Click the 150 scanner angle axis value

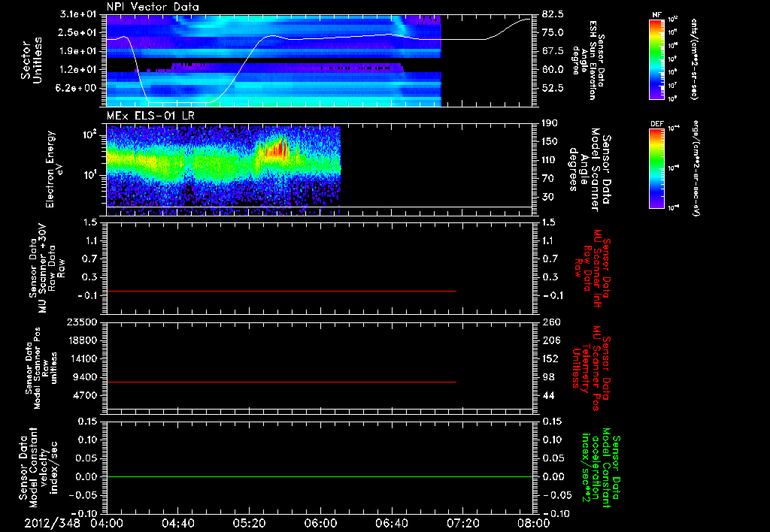click(x=550, y=141)
